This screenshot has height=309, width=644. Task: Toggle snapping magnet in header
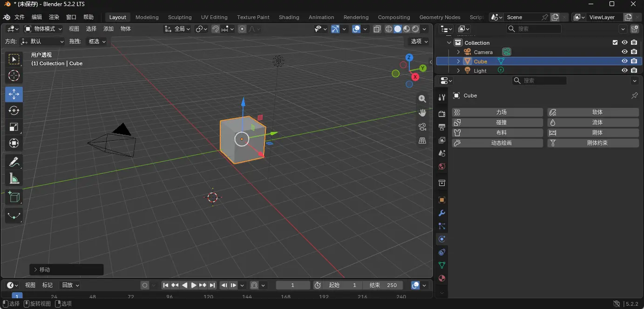tap(216, 29)
